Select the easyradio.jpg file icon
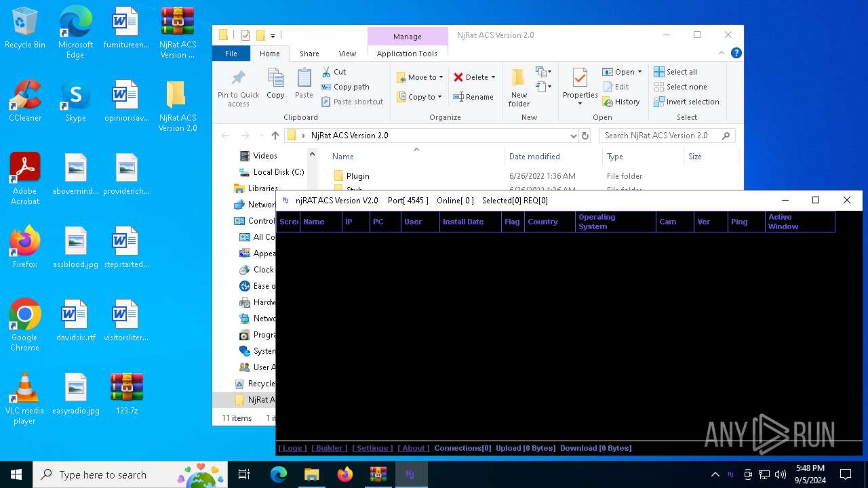Viewport: 868px width, 488px height. pyautogui.click(x=75, y=394)
